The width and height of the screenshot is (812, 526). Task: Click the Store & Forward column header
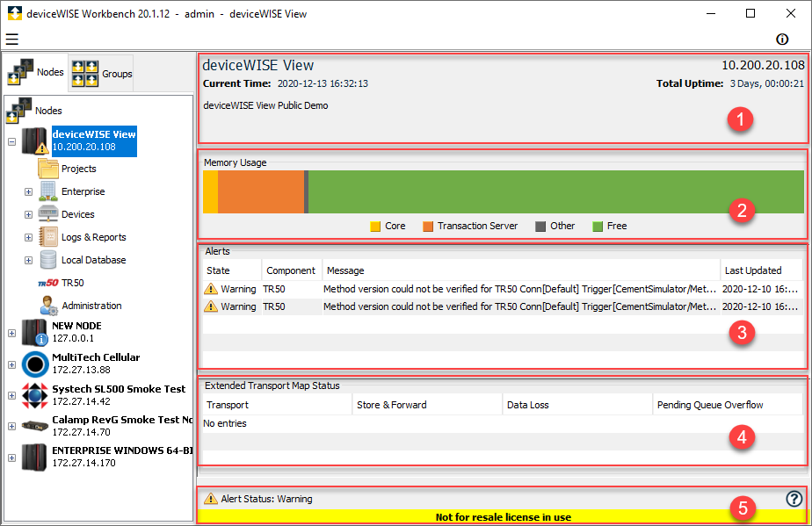click(427, 405)
